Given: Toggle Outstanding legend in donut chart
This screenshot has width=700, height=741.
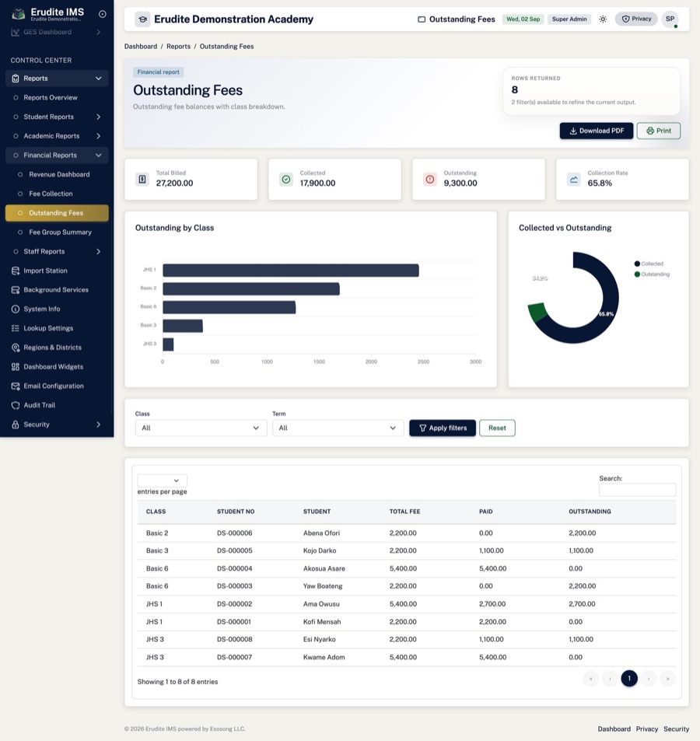Looking at the screenshot, I should coord(652,274).
